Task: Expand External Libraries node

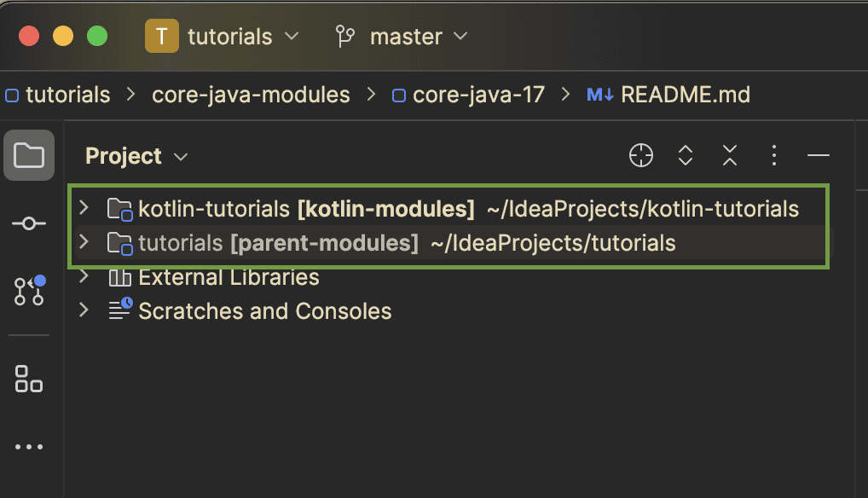Action: (84, 276)
